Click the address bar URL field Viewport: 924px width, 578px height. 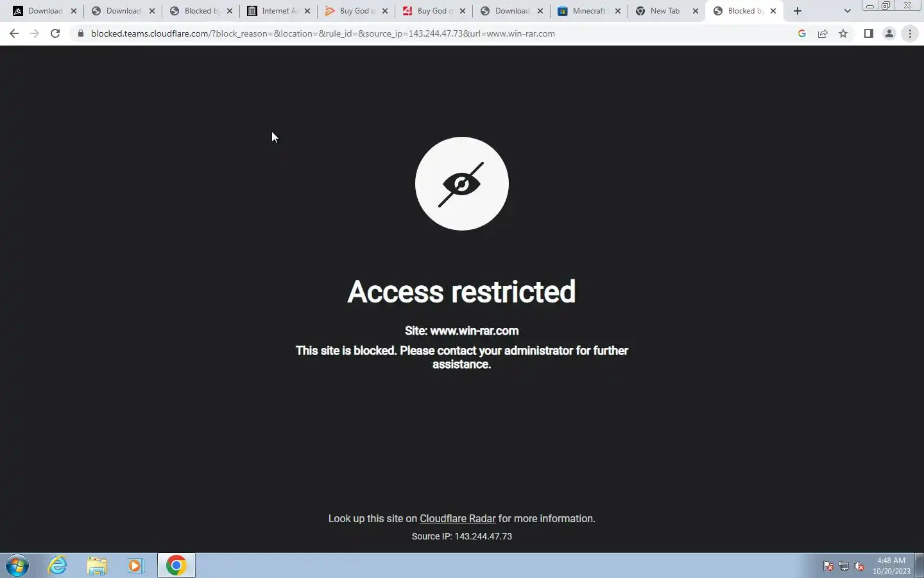(436, 33)
